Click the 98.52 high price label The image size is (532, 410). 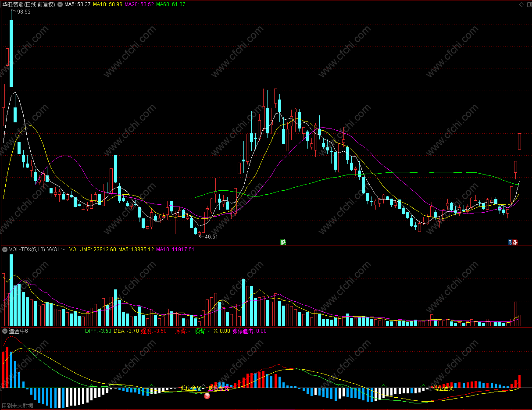pos(24,12)
